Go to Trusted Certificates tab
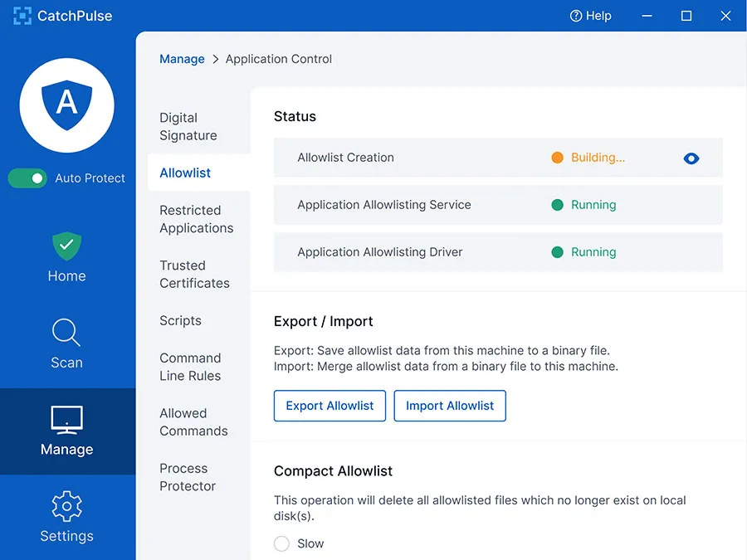 tap(194, 275)
